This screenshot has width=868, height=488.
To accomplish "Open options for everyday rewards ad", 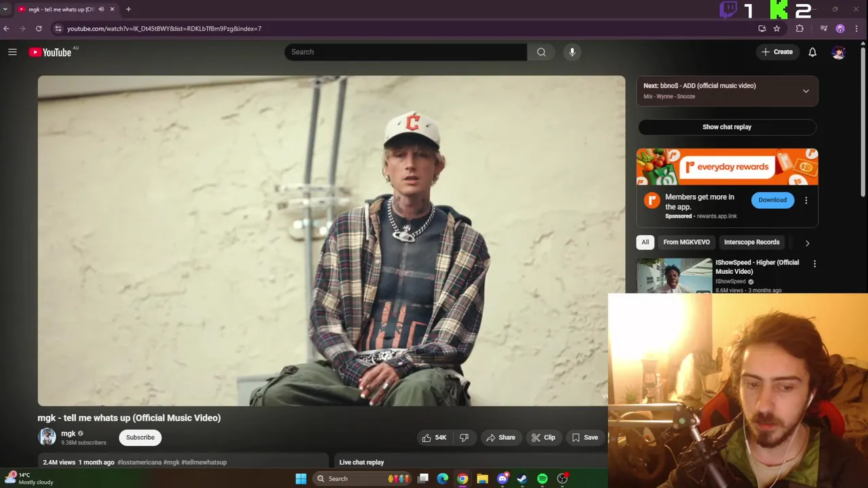I will (x=806, y=201).
